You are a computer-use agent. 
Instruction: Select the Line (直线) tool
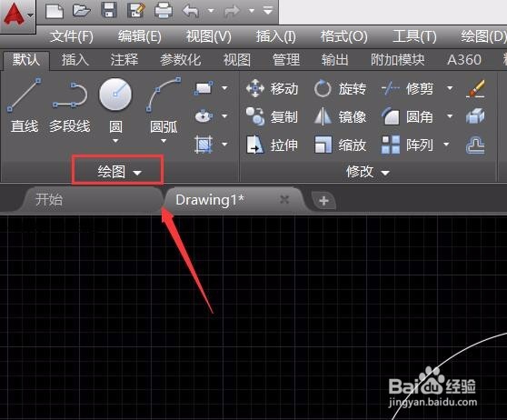point(25,105)
